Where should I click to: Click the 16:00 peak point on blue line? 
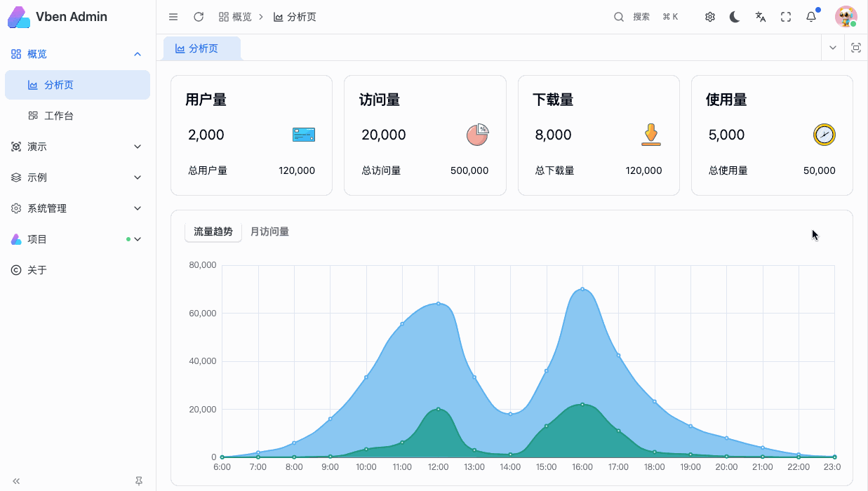[582, 289]
